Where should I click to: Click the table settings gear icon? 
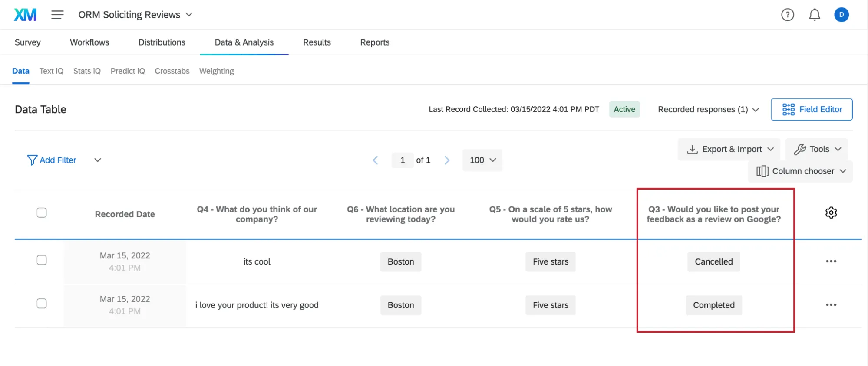point(831,212)
